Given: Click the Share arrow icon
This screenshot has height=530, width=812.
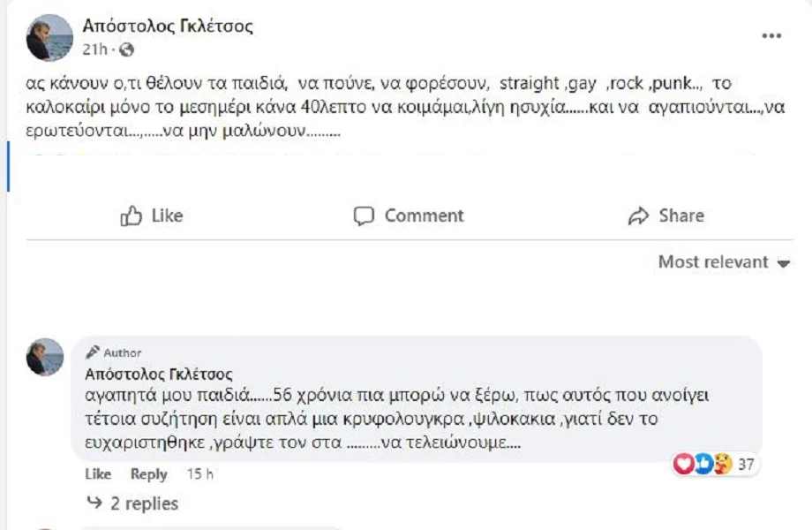Looking at the screenshot, I should (638, 216).
